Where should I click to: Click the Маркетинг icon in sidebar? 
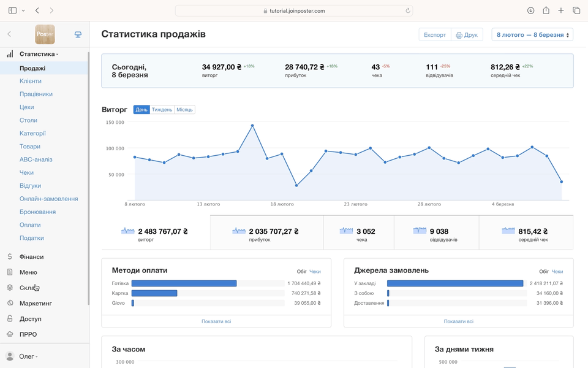(x=10, y=304)
